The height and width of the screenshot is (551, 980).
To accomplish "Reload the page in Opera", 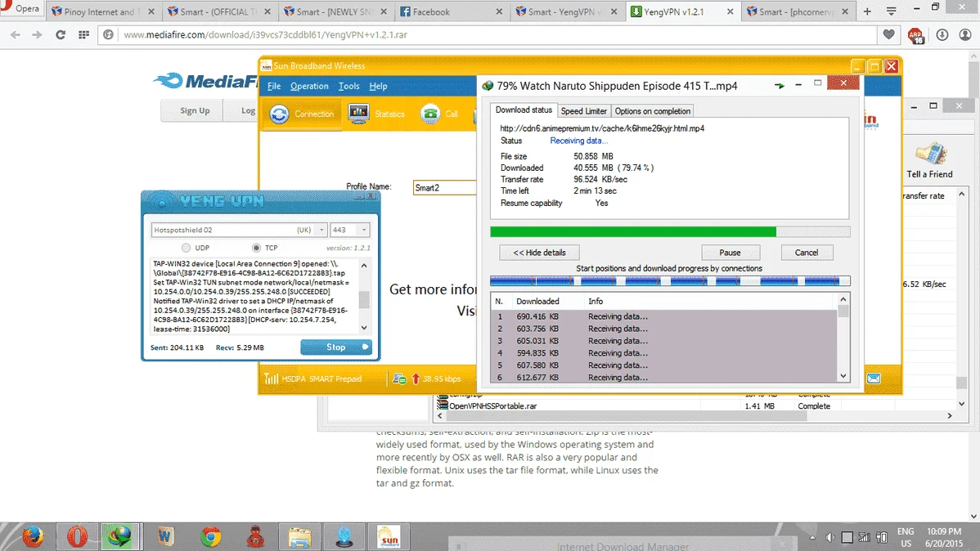I will (x=61, y=35).
